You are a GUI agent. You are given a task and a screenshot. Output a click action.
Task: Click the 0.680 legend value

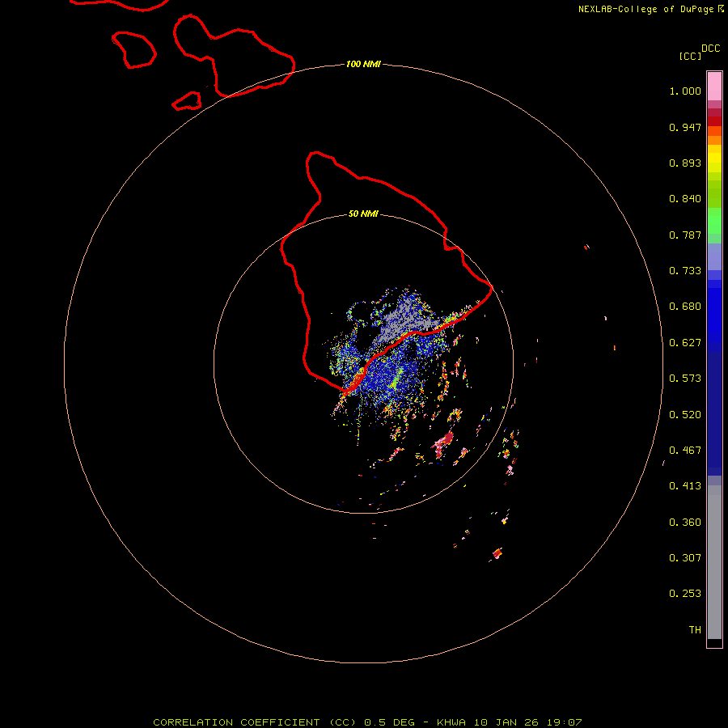coord(685,307)
